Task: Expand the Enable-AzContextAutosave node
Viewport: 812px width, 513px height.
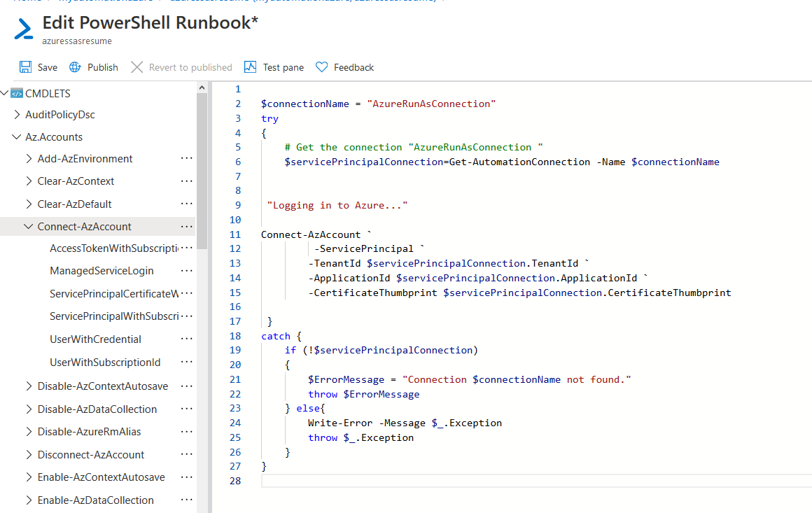Action: 29,477
